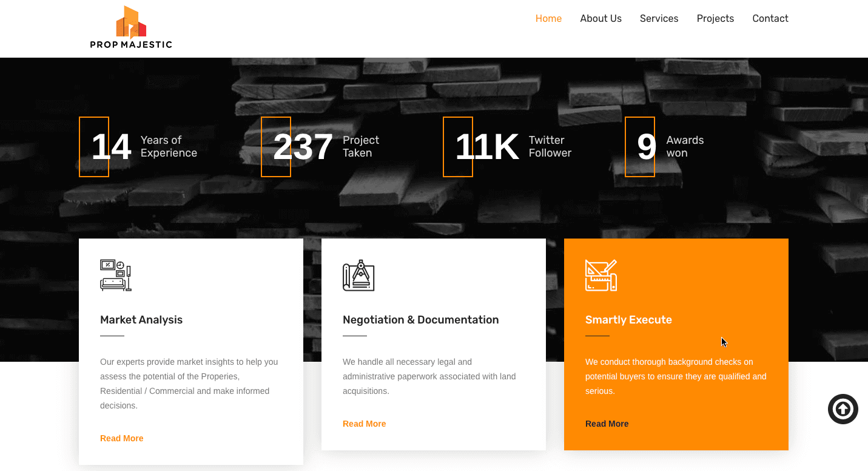Click Read More under Market Analysis
This screenshot has height=471, width=868.
pos(121,438)
